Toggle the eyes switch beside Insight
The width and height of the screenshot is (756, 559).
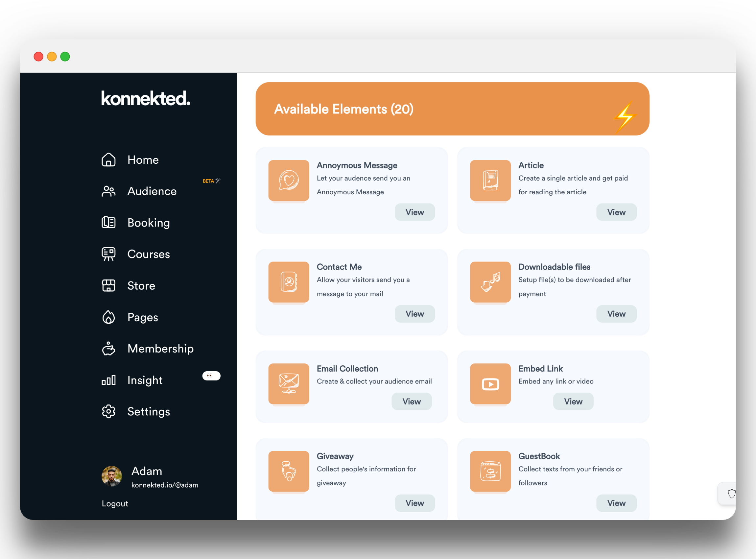(x=211, y=376)
